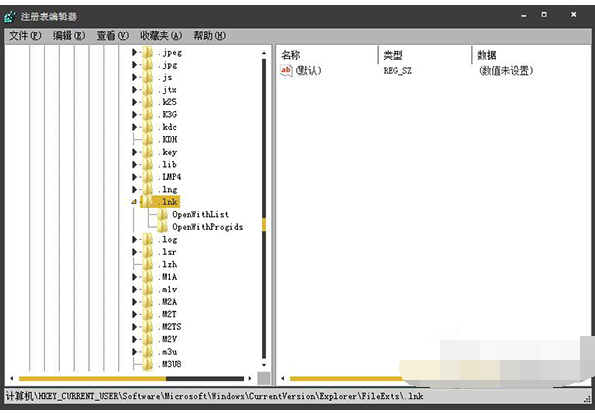Select the .kdc tree entry
595x413 pixels.
(168, 127)
